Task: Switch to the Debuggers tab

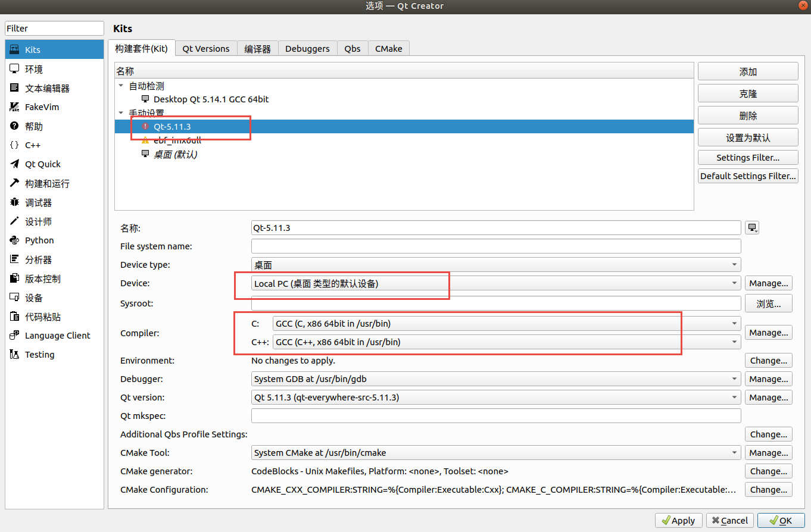Action: tap(307, 49)
